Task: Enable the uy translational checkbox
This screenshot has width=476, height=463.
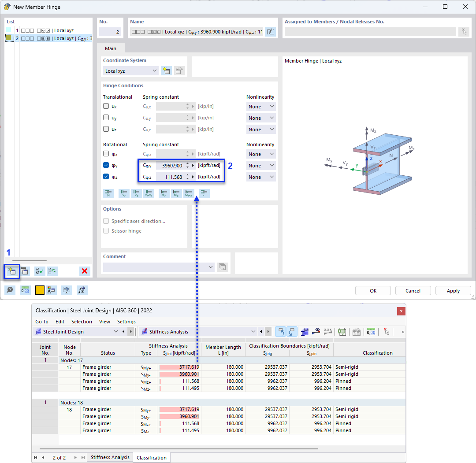Action: 106,118
